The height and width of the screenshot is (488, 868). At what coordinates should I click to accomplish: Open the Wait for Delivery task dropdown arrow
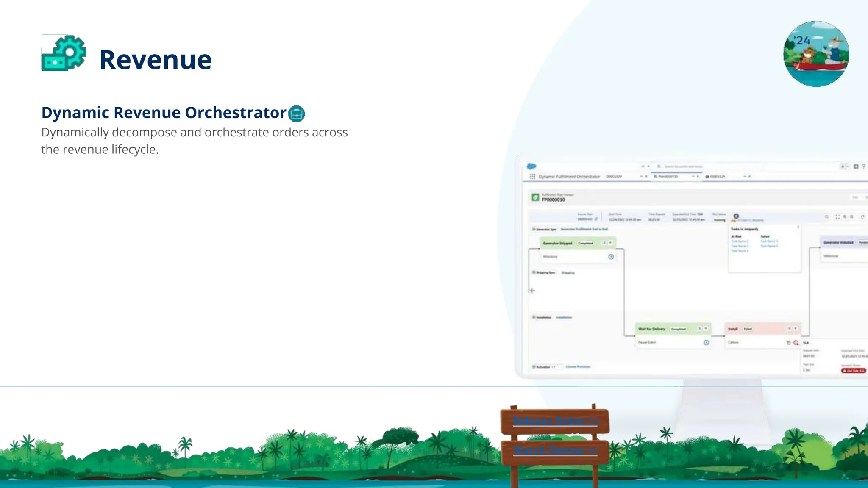click(x=706, y=329)
